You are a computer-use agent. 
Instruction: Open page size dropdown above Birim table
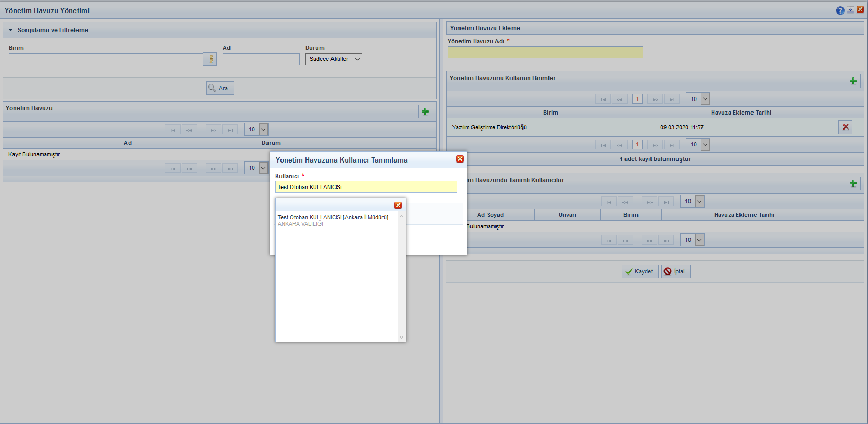coord(697,99)
